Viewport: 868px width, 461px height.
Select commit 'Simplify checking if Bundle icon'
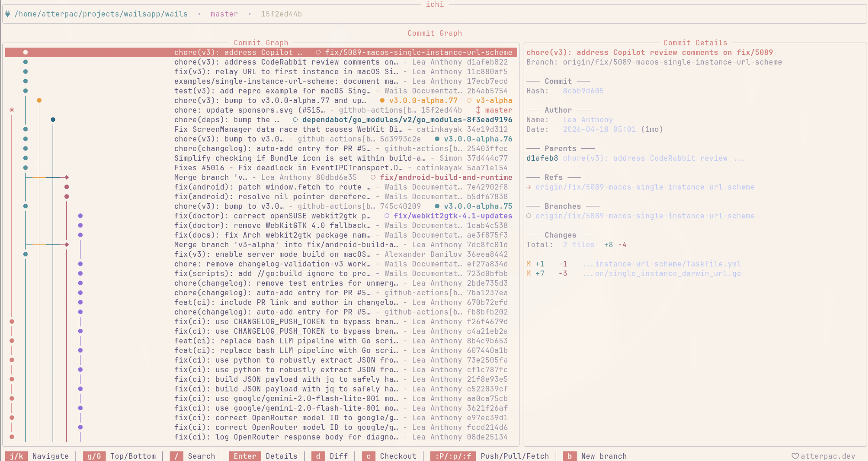[x=261, y=158]
